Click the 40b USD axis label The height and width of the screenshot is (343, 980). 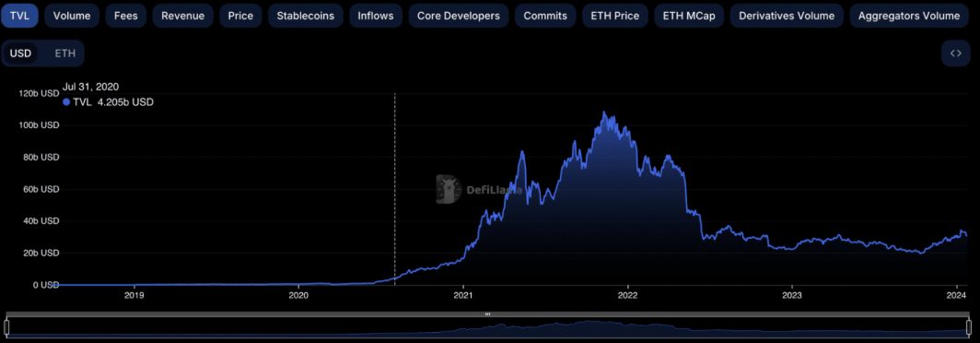[41, 221]
